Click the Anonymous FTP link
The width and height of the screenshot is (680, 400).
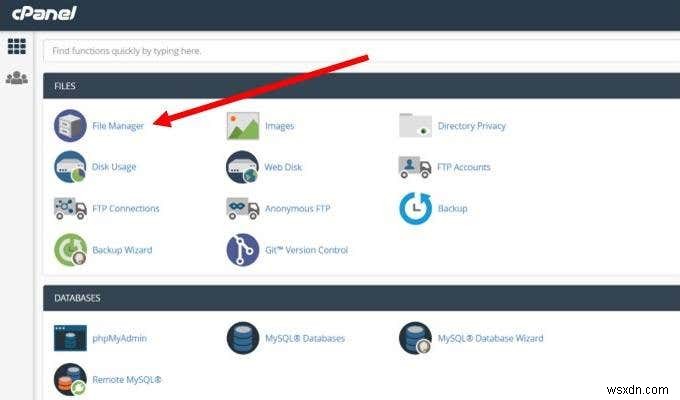coord(298,209)
